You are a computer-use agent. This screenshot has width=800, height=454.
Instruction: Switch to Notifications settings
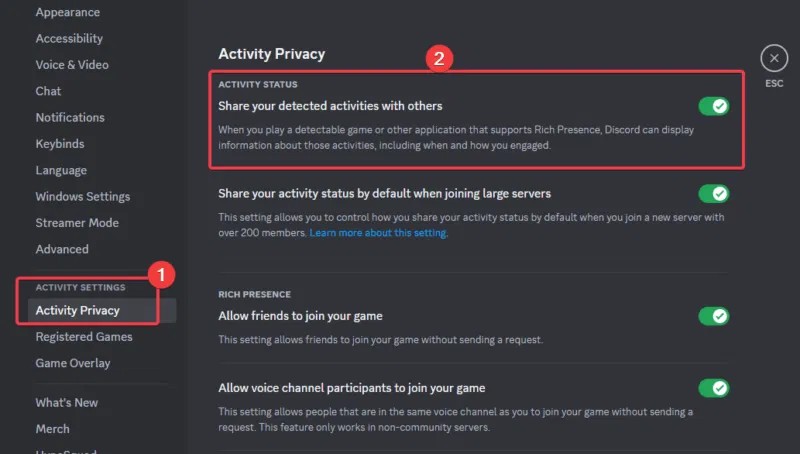pos(70,117)
